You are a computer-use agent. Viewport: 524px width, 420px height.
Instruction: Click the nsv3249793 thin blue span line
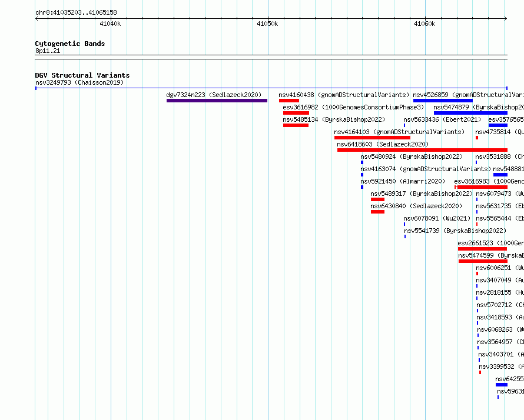coord(271,88)
